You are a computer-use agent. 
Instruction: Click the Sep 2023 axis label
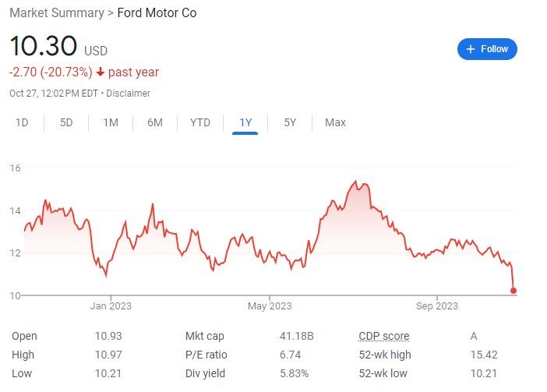click(x=437, y=305)
